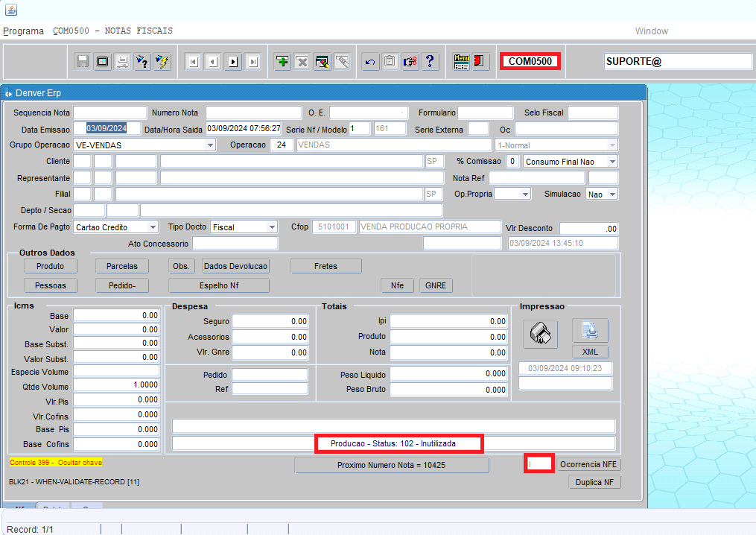Open the Menu icon in toolbar
Screen dimensions: 756x535
point(461,62)
